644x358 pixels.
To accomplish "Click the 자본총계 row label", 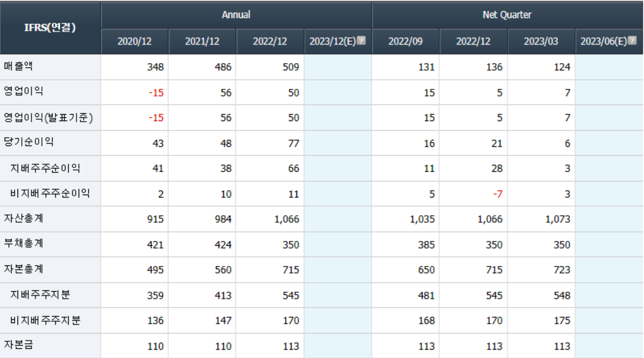I will click(23, 269).
